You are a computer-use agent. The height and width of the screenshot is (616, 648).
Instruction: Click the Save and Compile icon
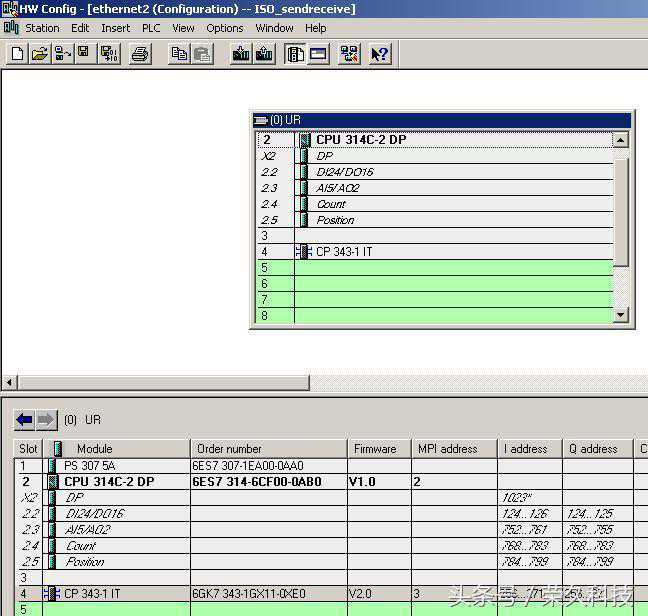(109, 54)
